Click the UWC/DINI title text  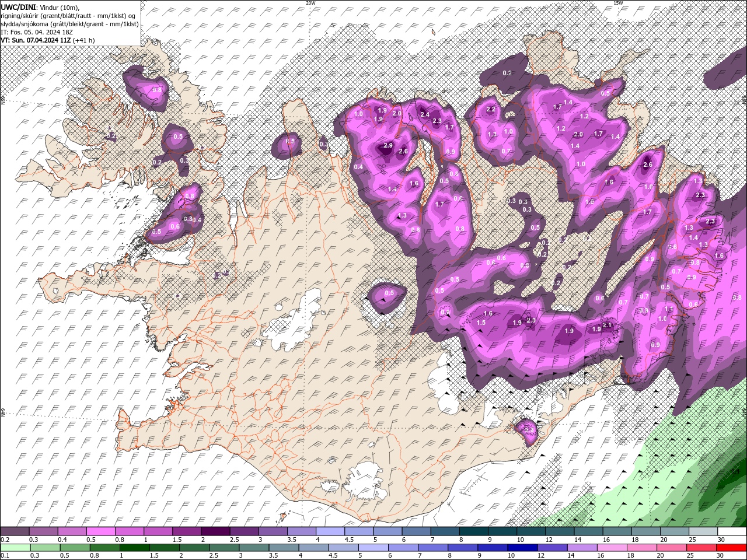(19, 6)
